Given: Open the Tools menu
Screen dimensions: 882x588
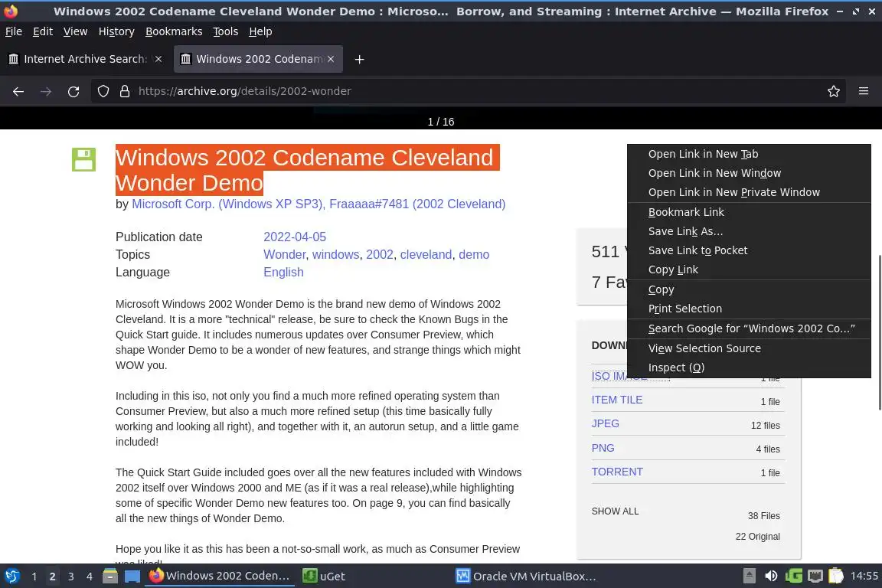Looking at the screenshot, I should coord(226,31).
